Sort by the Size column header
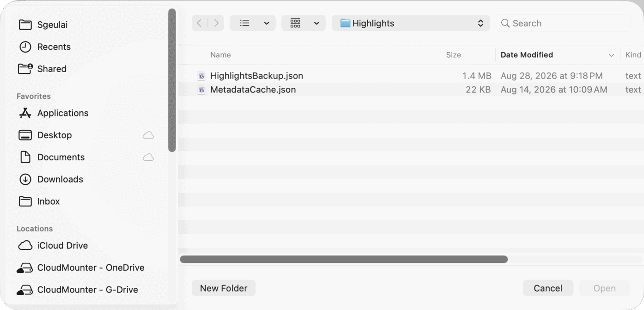Image resolution: width=644 pixels, height=310 pixels. (x=453, y=55)
